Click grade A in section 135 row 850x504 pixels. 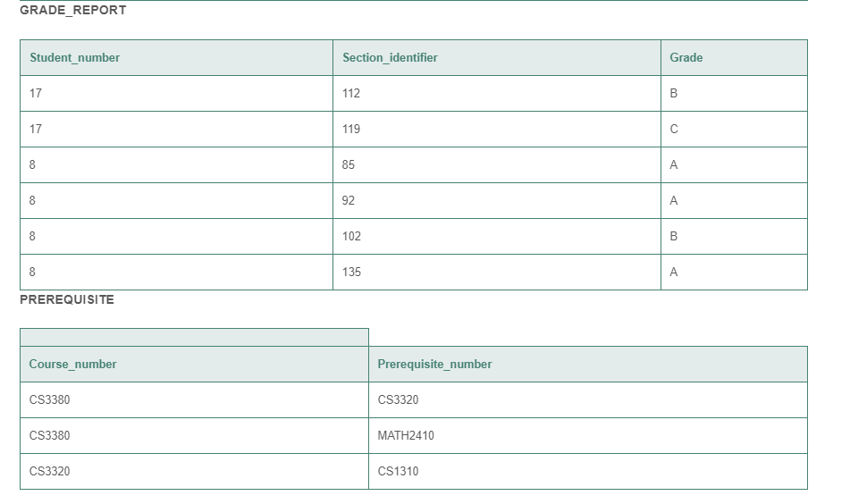click(674, 272)
